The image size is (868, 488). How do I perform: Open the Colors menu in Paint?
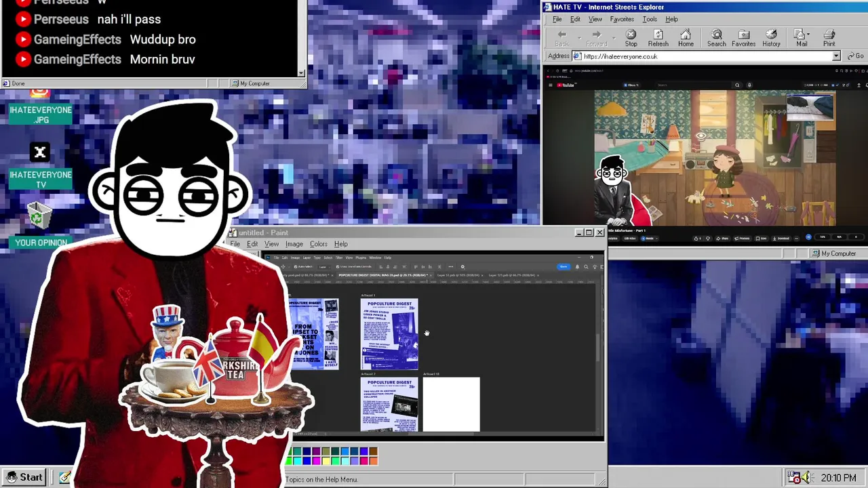point(318,244)
